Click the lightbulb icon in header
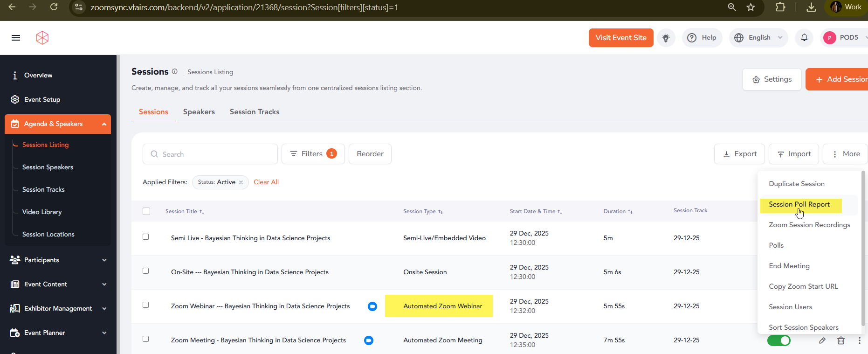This screenshot has height=354, width=868. [666, 38]
